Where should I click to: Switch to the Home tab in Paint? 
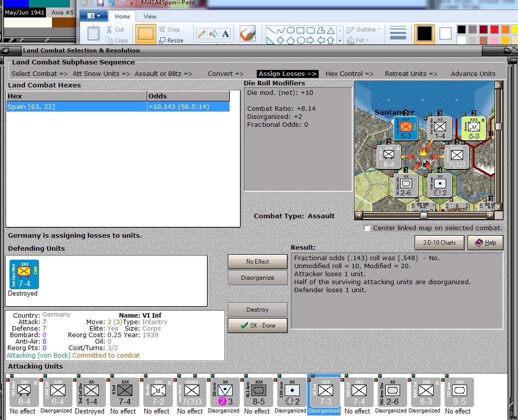click(x=122, y=16)
